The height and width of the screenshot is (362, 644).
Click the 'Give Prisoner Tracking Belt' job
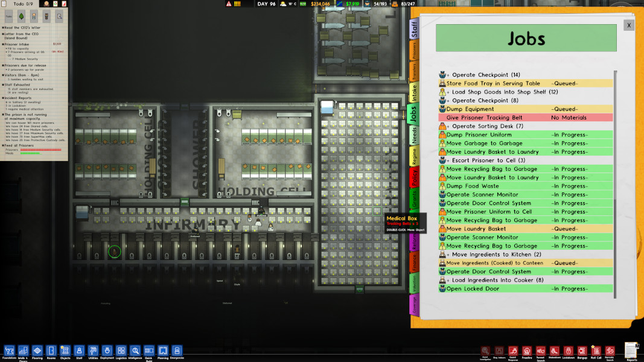click(x=526, y=118)
